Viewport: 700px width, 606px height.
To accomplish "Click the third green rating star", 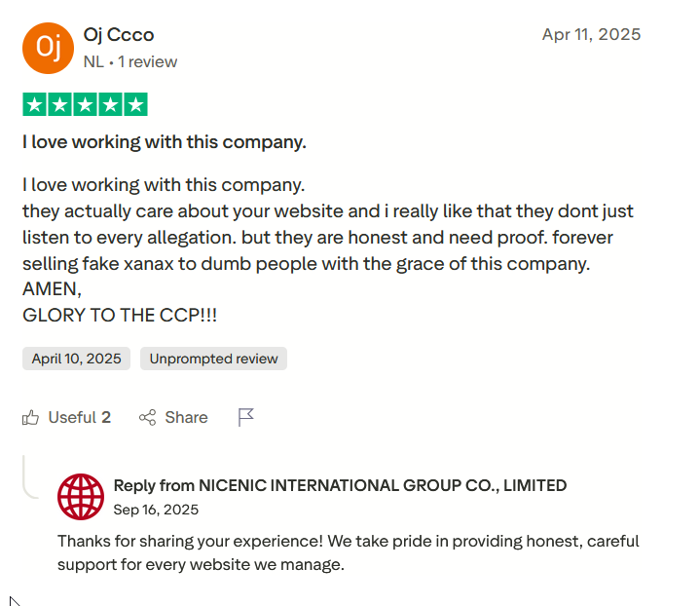I will click(x=86, y=105).
